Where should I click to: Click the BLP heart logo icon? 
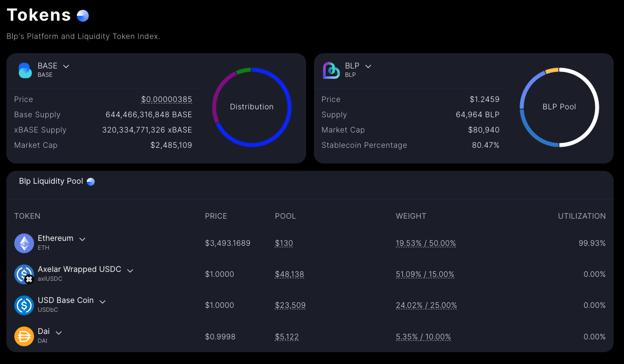tap(331, 70)
